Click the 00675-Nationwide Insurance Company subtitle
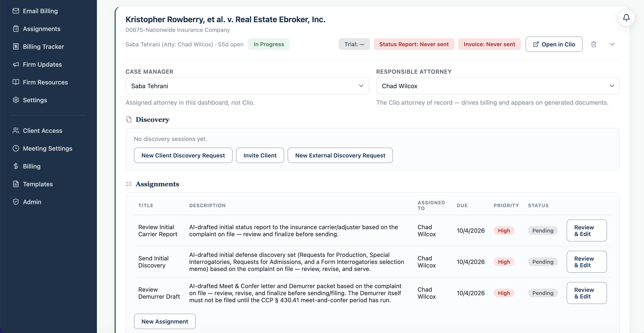This screenshot has width=644, height=333. tap(178, 30)
